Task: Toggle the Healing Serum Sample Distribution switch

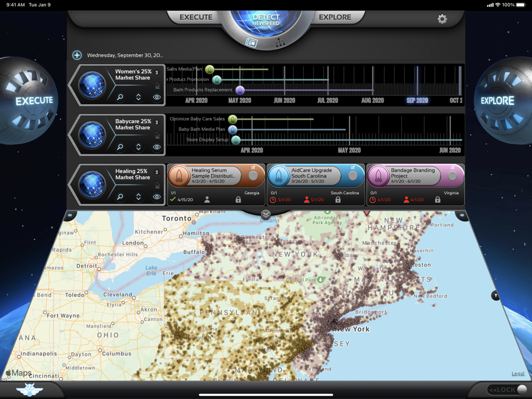Action: tap(253, 176)
